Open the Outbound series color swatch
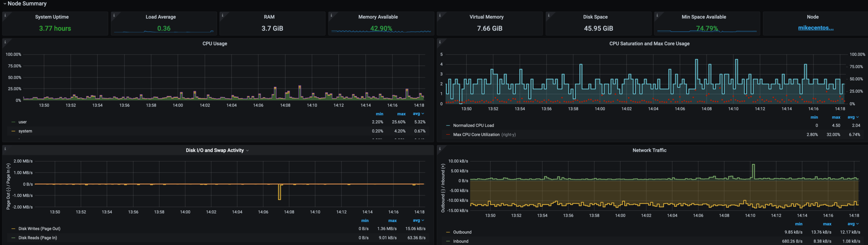The height and width of the screenshot is (245, 868). [x=448, y=232]
